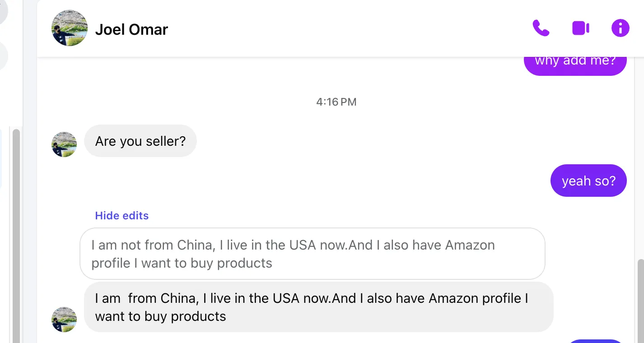Click the avatar beside the "I am from China" message
This screenshot has width=644, height=343.
[x=64, y=320]
